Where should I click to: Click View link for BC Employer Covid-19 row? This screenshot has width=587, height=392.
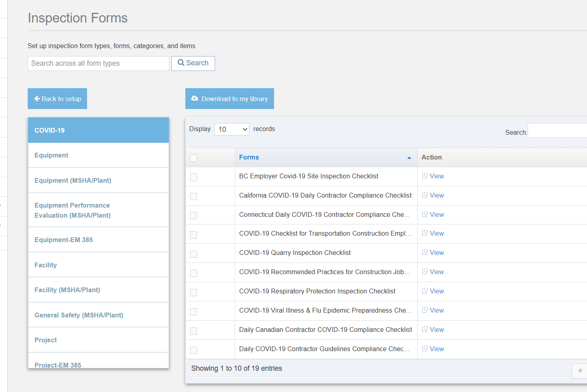pyautogui.click(x=437, y=176)
